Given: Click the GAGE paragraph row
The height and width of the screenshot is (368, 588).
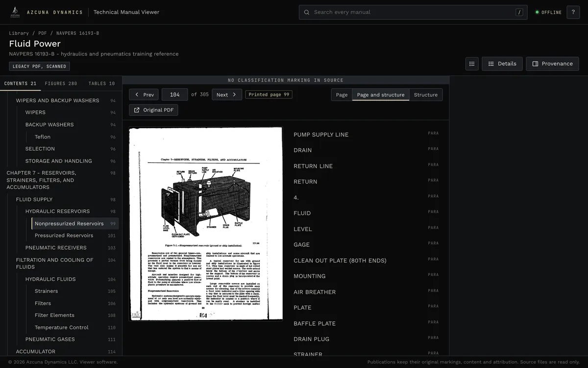Looking at the screenshot, I should pos(366,244).
